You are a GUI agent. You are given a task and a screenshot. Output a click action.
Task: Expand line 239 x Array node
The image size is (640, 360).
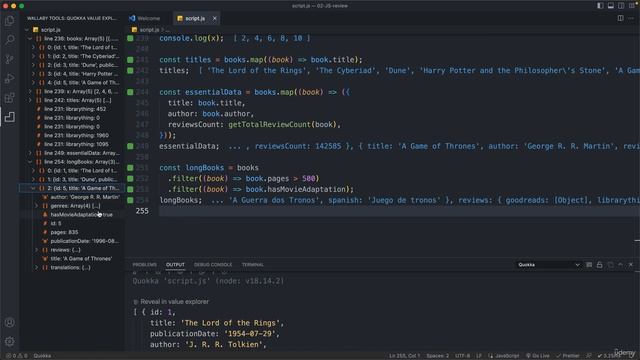[x=30, y=91]
